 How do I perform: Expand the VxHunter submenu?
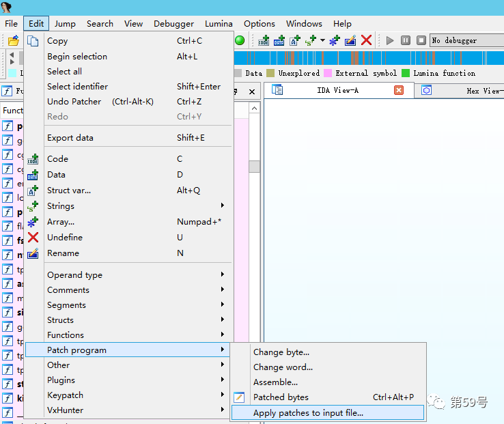coord(128,410)
